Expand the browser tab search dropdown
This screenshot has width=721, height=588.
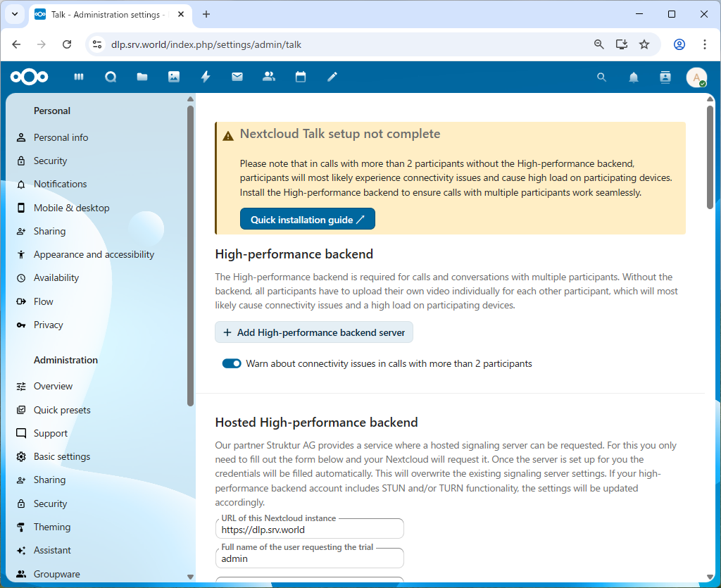(15, 14)
